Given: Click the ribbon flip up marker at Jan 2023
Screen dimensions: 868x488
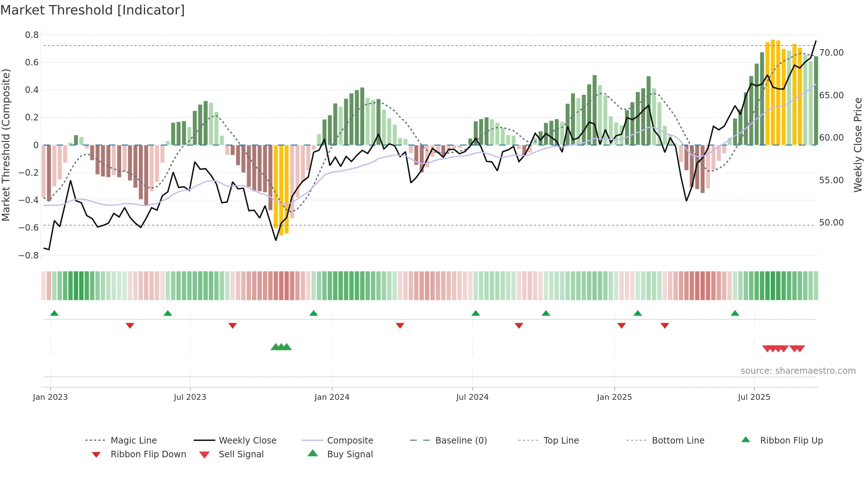Looking at the screenshot, I should 54,313.
